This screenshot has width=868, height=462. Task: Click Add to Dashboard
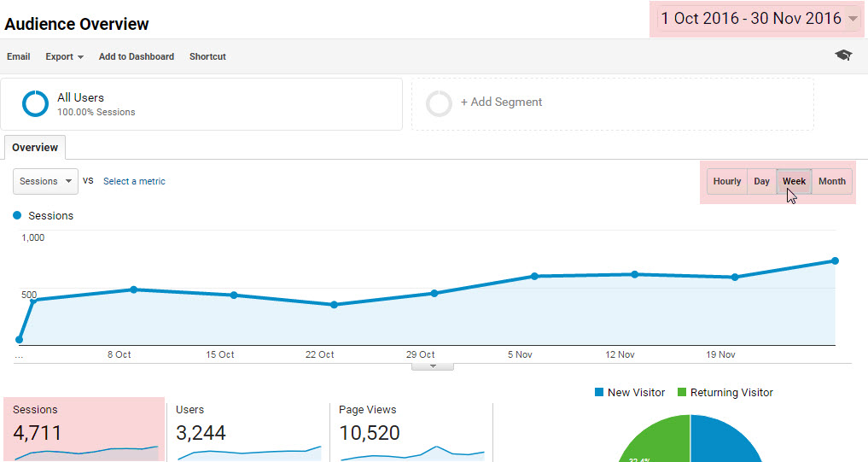(x=137, y=56)
